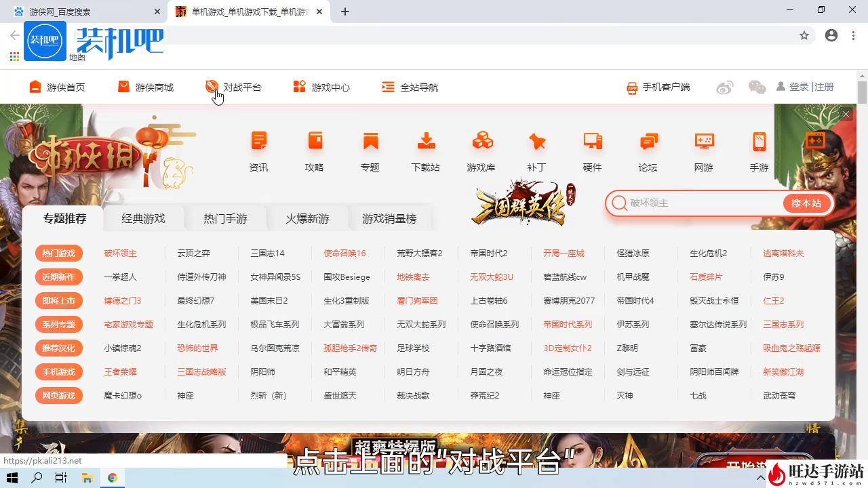This screenshot has height=488, width=868.
Task: Click the 三国群英传 banner image
Action: pos(524,202)
